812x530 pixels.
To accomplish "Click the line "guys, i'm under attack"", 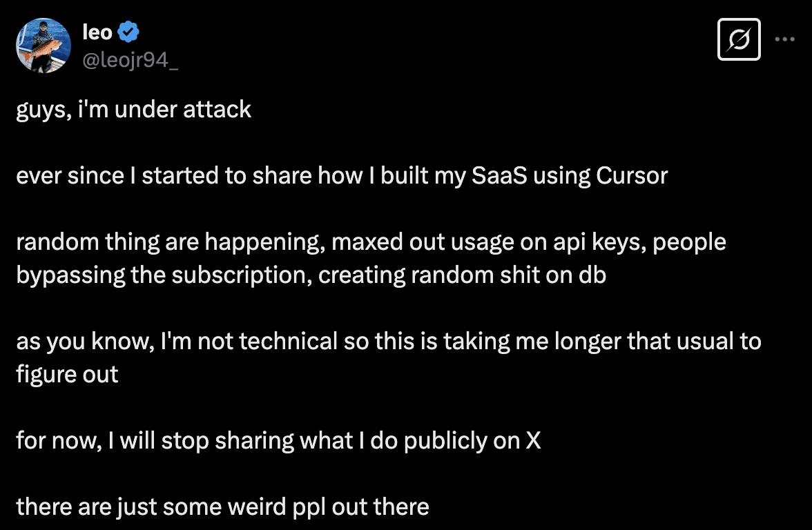I will point(134,110).
